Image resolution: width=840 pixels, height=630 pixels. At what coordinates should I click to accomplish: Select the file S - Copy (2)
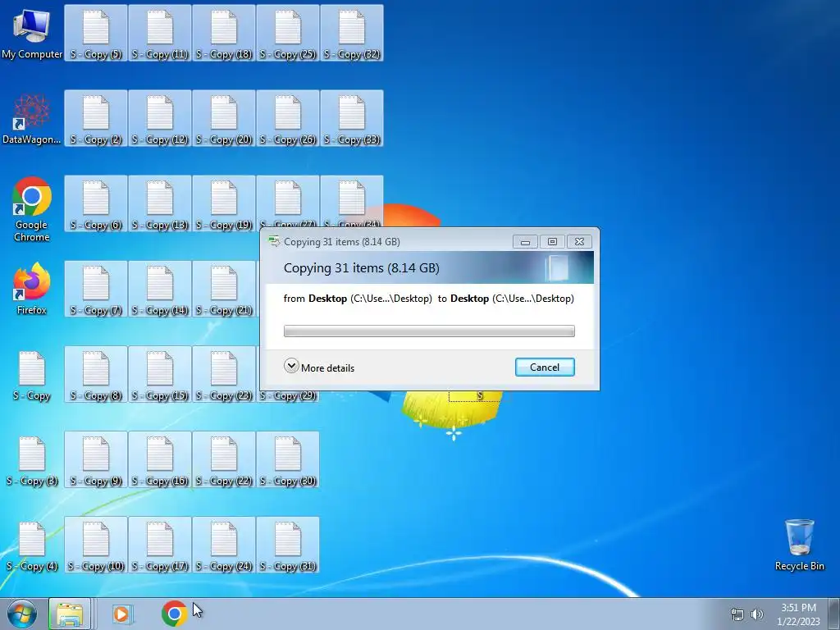(96, 118)
